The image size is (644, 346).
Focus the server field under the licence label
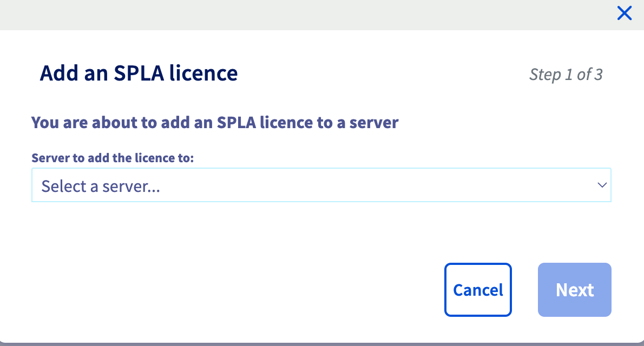pos(321,185)
